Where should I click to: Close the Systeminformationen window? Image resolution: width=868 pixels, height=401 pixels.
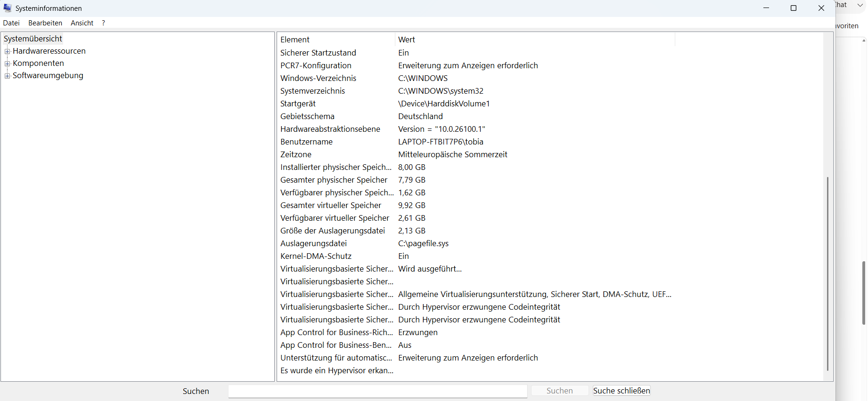(821, 8)
